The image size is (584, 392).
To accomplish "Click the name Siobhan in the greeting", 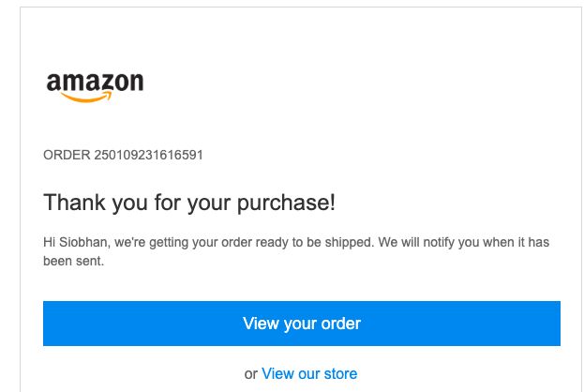I will pyautogui.click(x=83, y=242).
